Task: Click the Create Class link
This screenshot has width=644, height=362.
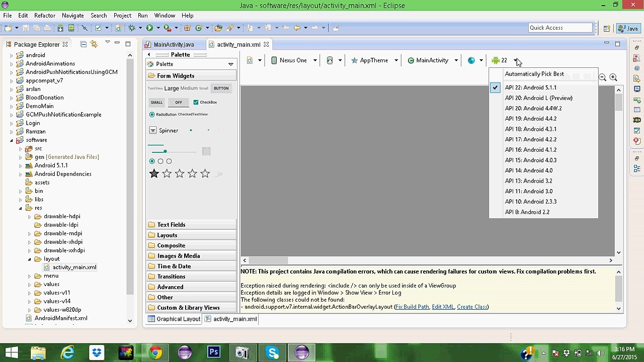Action: pyautogui.click(x=472, y=307)
